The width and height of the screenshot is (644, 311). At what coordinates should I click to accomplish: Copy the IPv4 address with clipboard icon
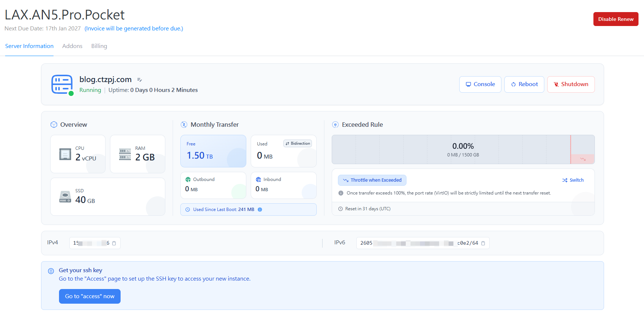114,243
